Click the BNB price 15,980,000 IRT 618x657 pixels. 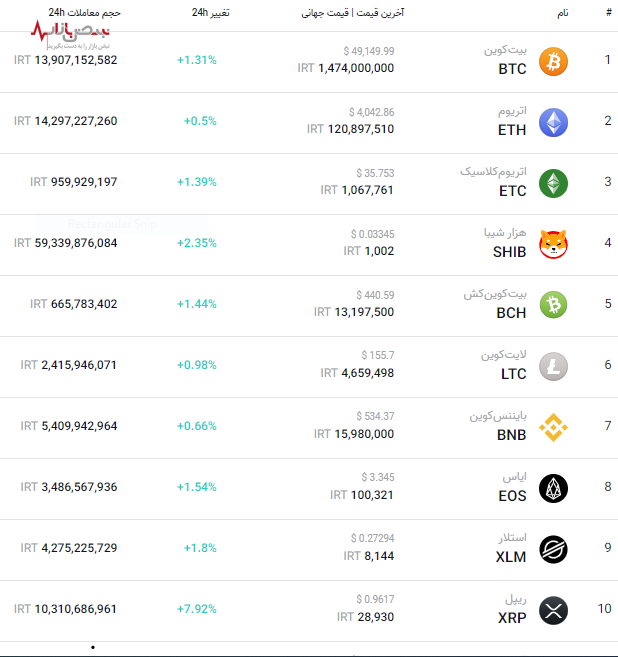(x=354, y=434)
